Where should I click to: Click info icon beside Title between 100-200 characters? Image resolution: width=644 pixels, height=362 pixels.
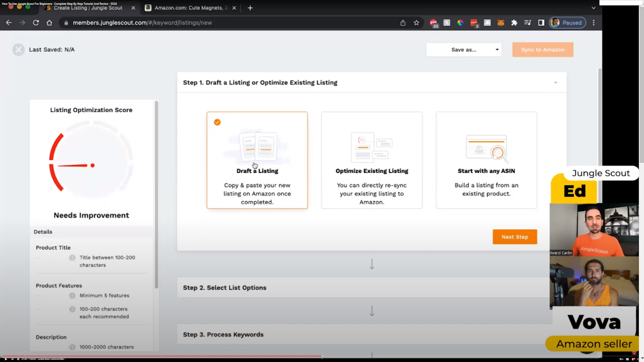click(72, 258)
